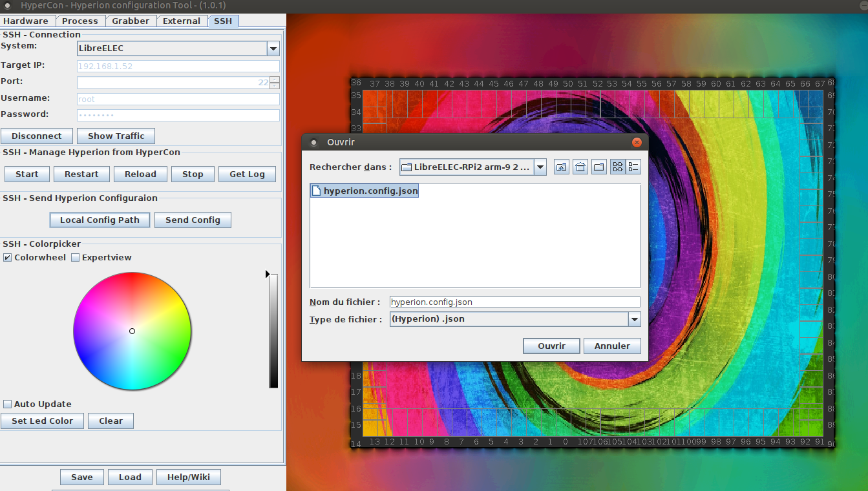The width and height of the screenshot is (868, 491).
Task: Switch to the Grabber tab
Action: (131, 21)
